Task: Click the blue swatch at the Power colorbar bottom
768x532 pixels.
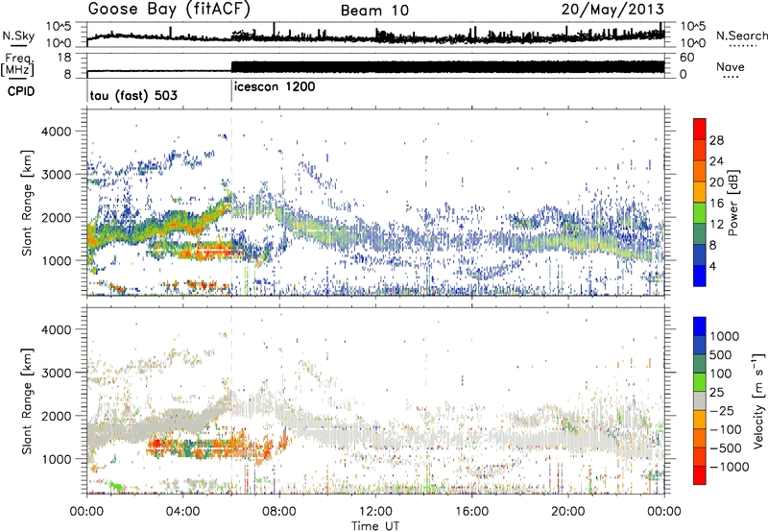Action: click(x=700, y=275)
